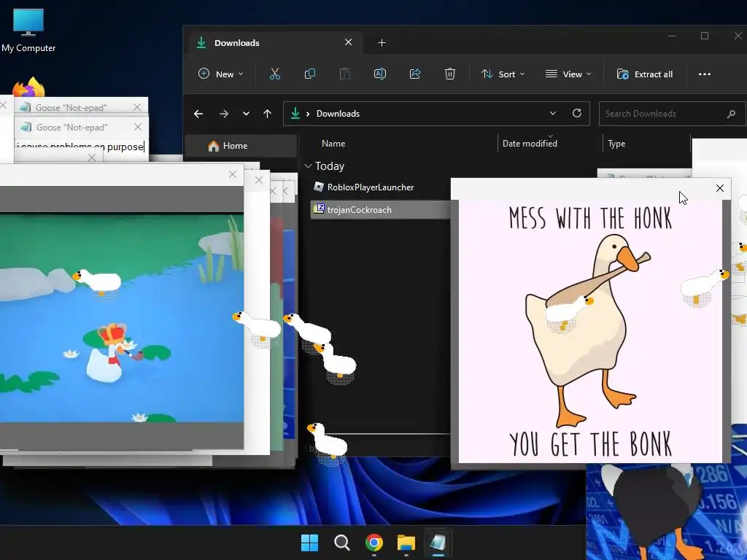
Task: Open File Explorer from the taskbar
Action: [406, 542]
